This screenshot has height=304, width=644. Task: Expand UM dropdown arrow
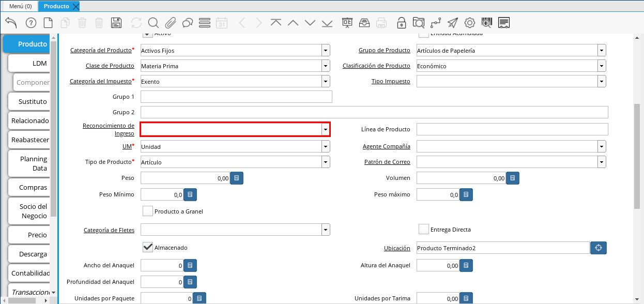[326, 146]
